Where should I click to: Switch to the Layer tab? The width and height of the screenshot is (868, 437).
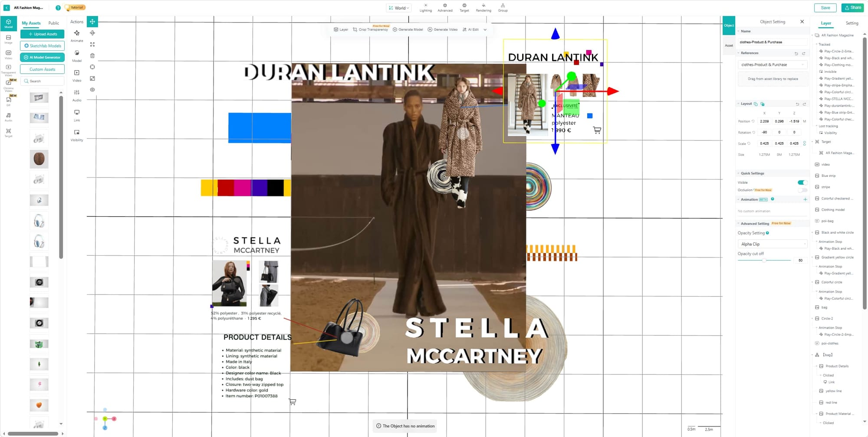coord(826,23)
